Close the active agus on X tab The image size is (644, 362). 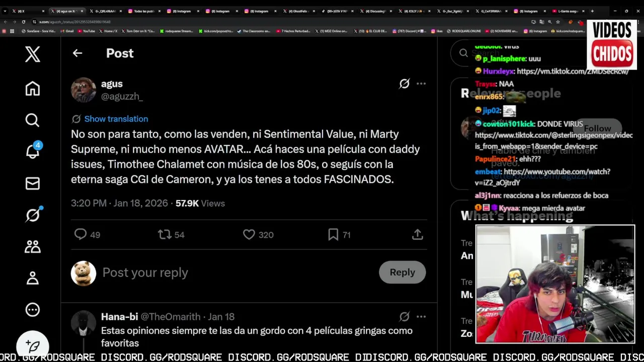(82, 11)
